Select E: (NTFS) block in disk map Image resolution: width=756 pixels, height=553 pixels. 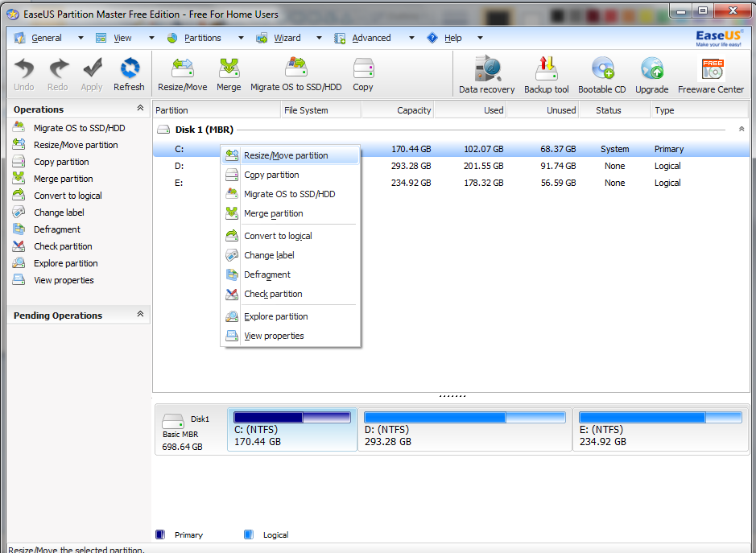pos(660,430)
